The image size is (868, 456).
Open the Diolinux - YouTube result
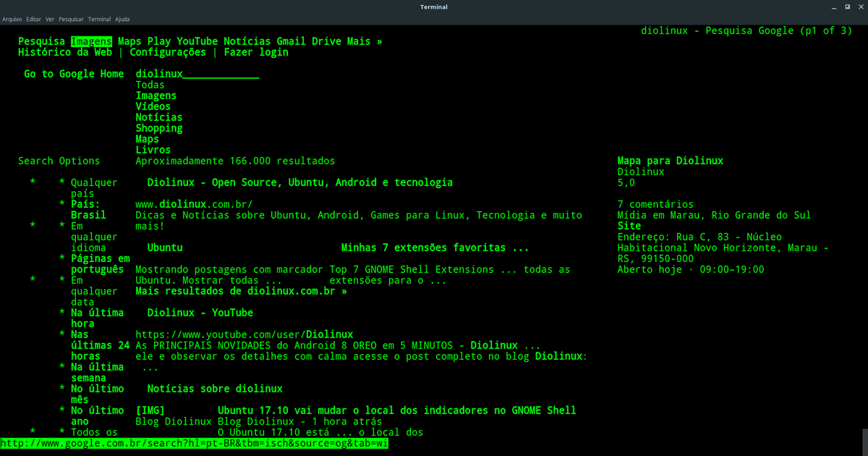coord(200,313)
